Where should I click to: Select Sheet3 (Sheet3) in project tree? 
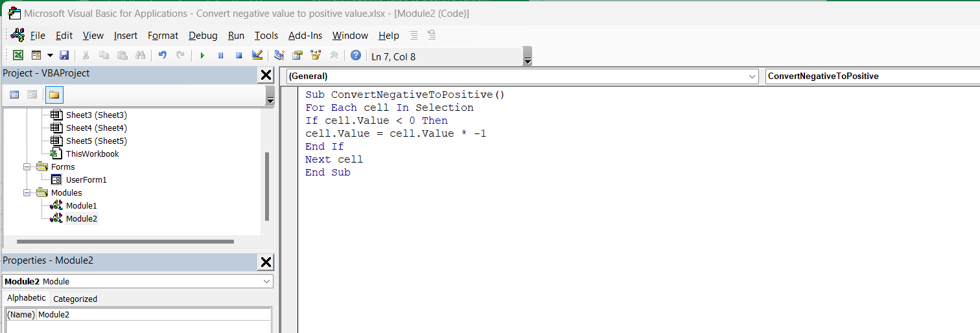coord(96,115)
